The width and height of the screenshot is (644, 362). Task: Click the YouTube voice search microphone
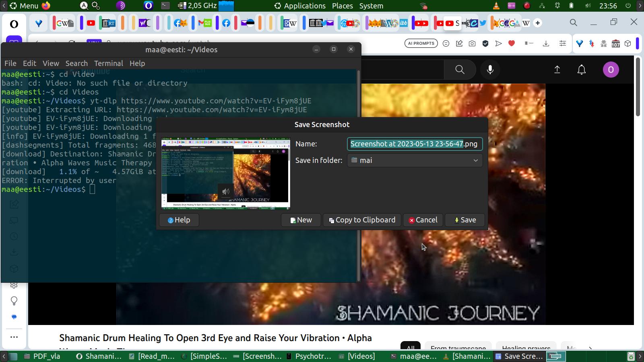[x=490, y=70]
